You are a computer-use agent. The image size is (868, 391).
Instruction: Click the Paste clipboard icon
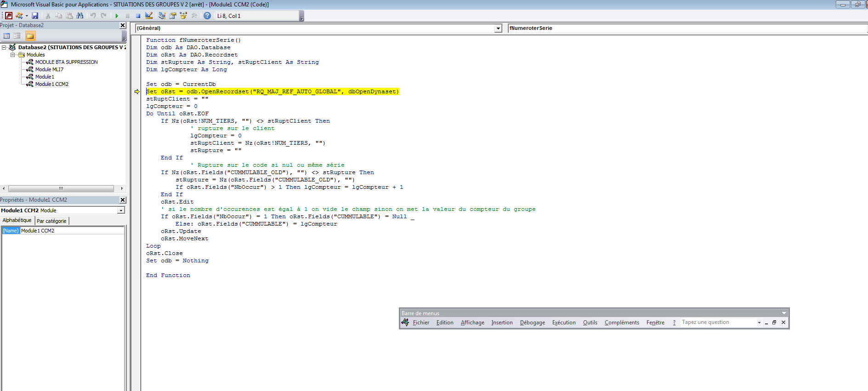coord(69,16)
